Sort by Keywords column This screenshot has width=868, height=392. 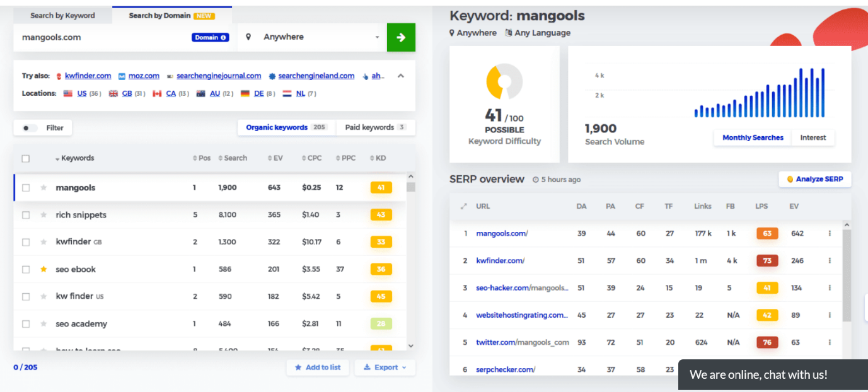coord(74,158)
